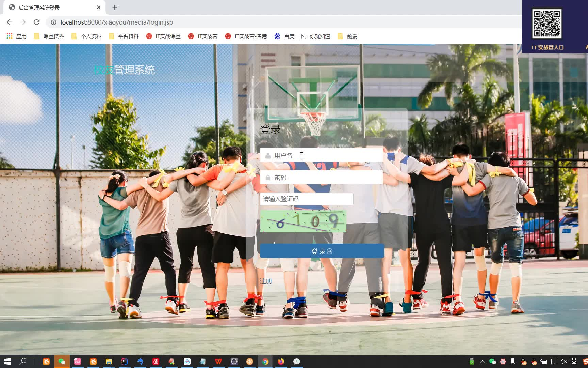This screenshot has height=368, width=588.
Task: Open the Windows Start menu
Action: click(x=7, y=362)
